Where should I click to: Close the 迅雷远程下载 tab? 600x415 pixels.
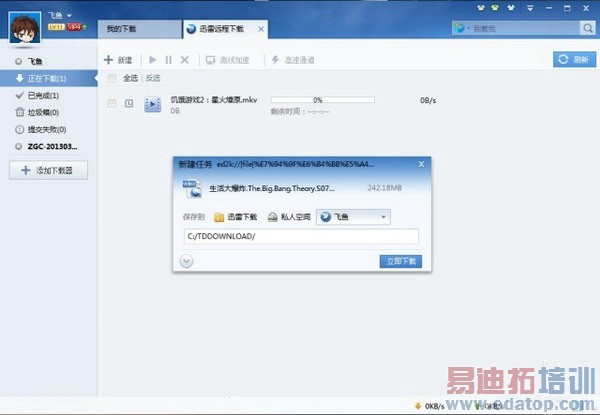point(261,29)
